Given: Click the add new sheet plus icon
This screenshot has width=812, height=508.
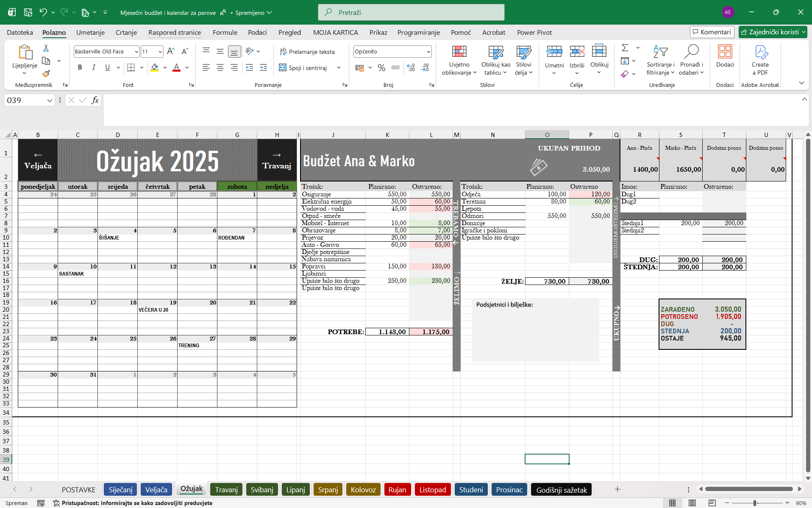Looking at the screenshot, I should point(617,489).
